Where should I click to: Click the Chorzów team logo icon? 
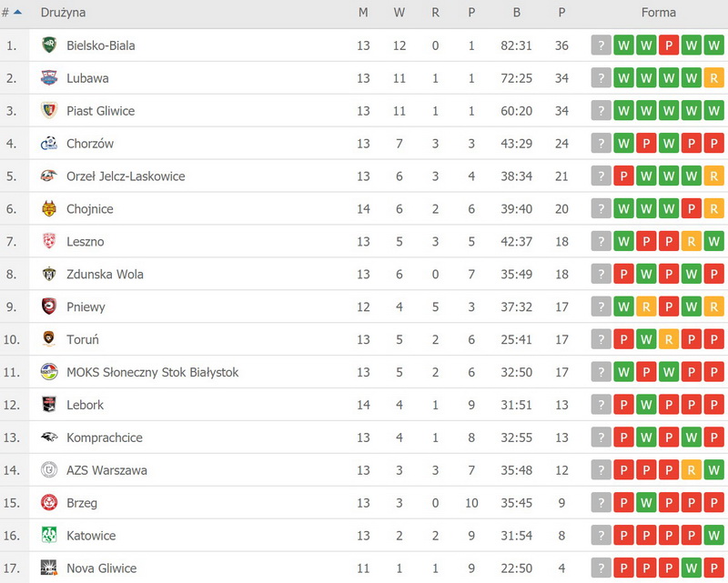pos(49,144)
